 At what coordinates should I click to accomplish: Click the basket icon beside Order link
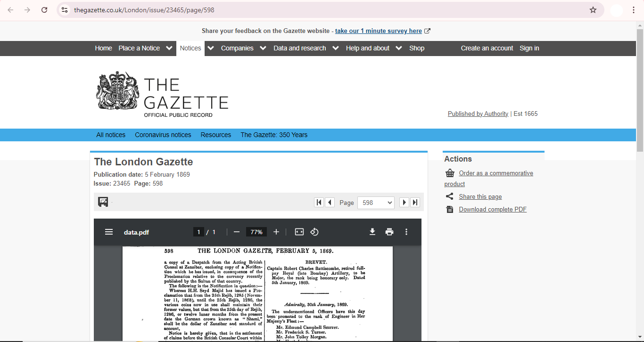coord(450,173)
